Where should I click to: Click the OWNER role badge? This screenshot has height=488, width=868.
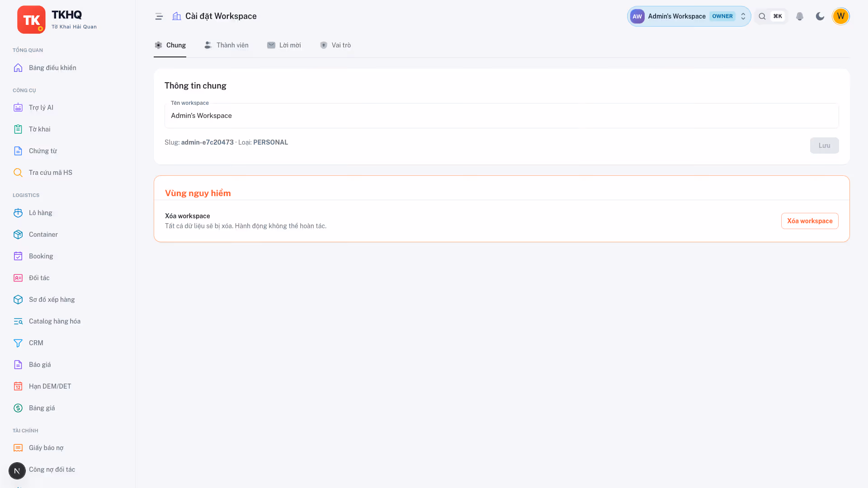pos(722,16)
